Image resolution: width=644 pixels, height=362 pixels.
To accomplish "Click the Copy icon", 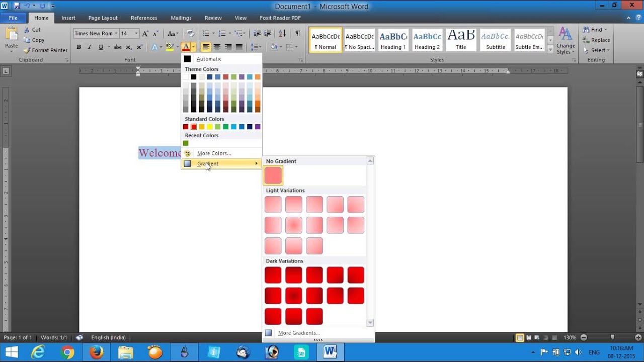I will [27, 40].
